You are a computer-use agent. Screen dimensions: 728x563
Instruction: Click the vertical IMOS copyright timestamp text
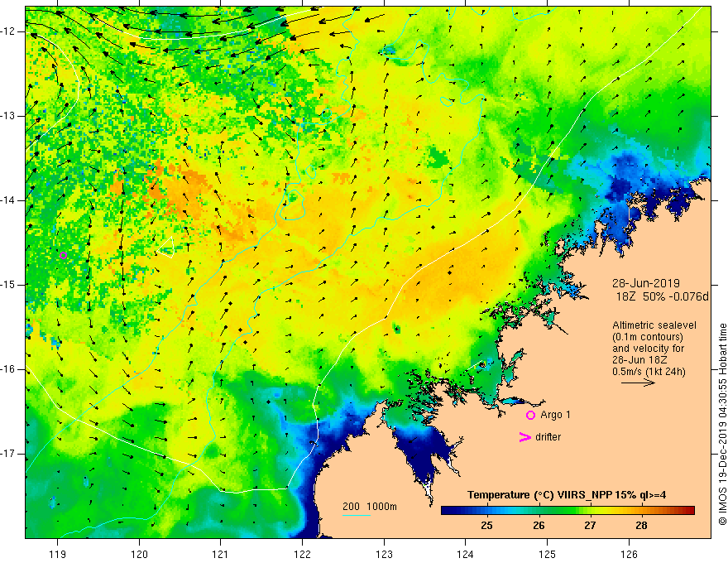click(722, 424)
